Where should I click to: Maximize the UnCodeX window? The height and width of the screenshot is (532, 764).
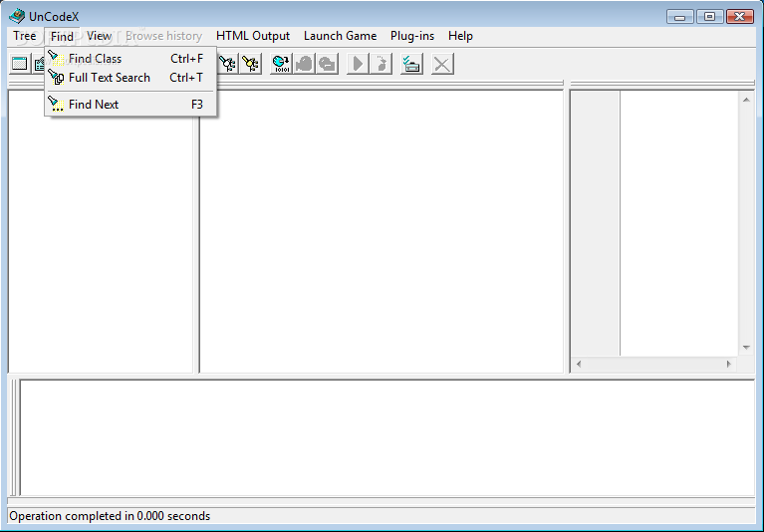(x=710, y=17)
